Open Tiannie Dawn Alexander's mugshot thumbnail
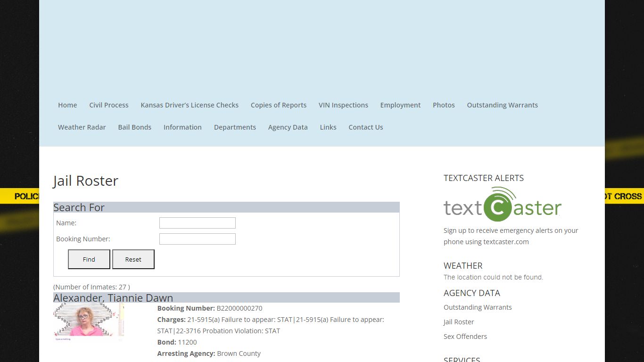Screen dimensions: 644x362 tap(89, 321)
